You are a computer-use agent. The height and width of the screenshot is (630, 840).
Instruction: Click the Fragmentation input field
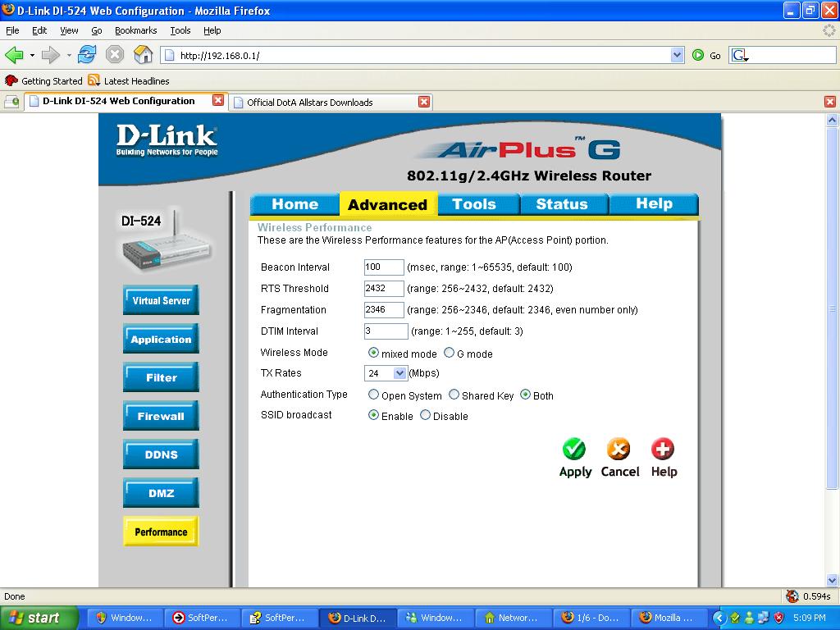(x=384, y=309)
